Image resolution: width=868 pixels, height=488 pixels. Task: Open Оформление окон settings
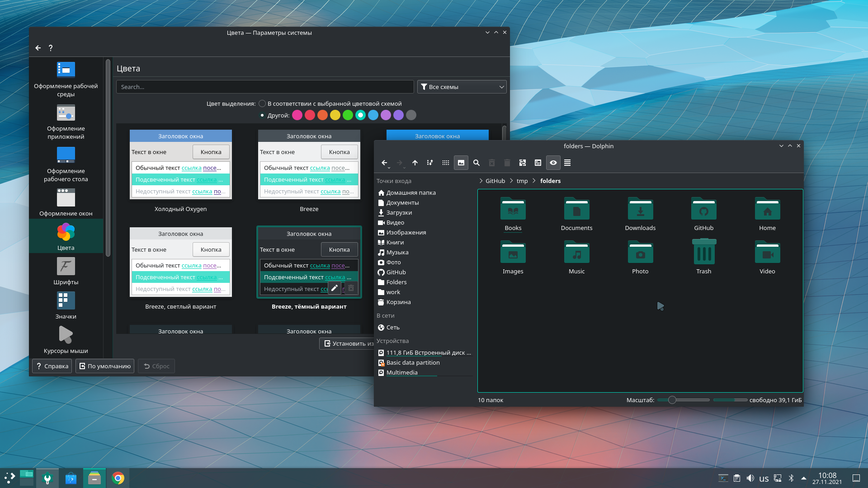coord(66,202)
